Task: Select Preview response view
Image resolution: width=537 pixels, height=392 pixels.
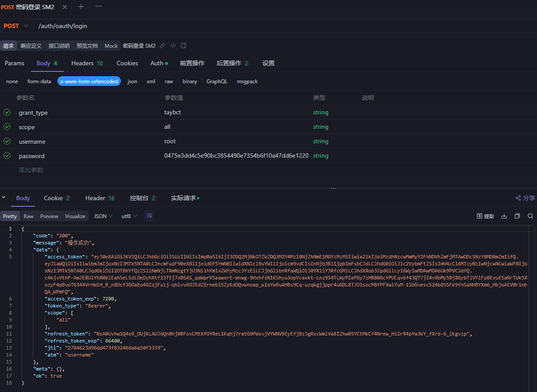Action: pos(49,216)
